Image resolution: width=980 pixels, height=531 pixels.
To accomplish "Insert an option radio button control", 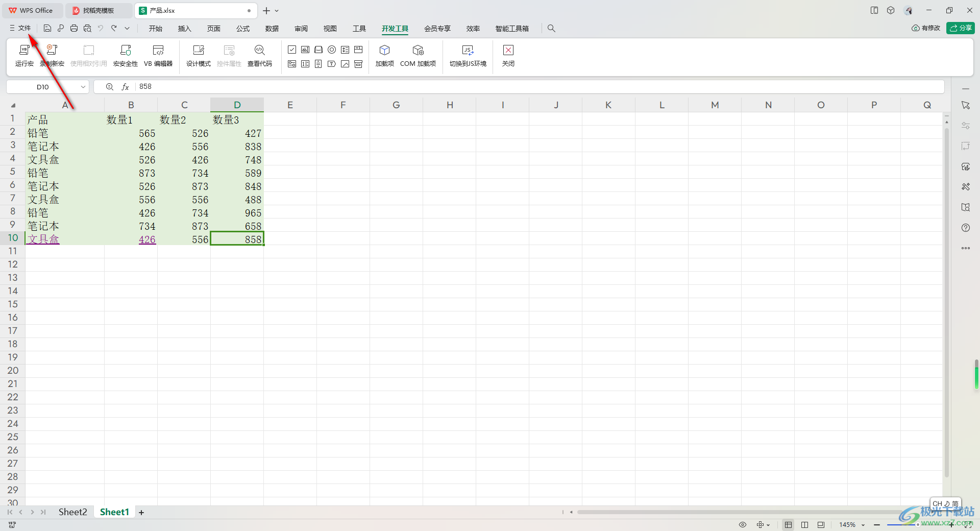I will coord(332,50).
